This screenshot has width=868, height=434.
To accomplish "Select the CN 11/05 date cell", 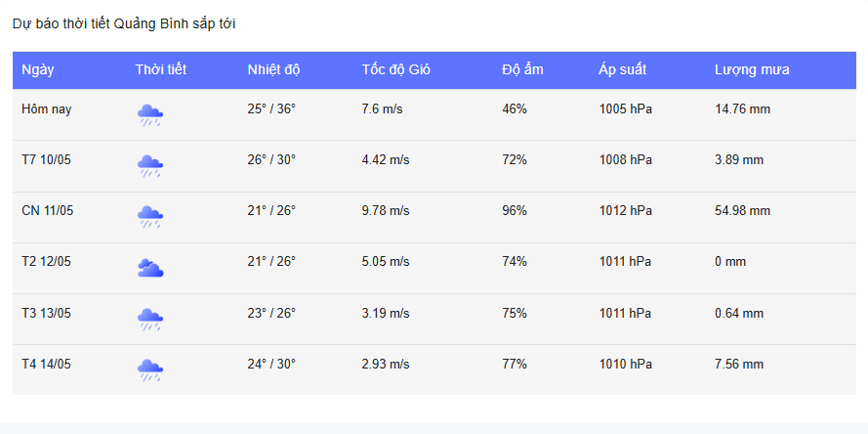I will (x=48, y=210).
